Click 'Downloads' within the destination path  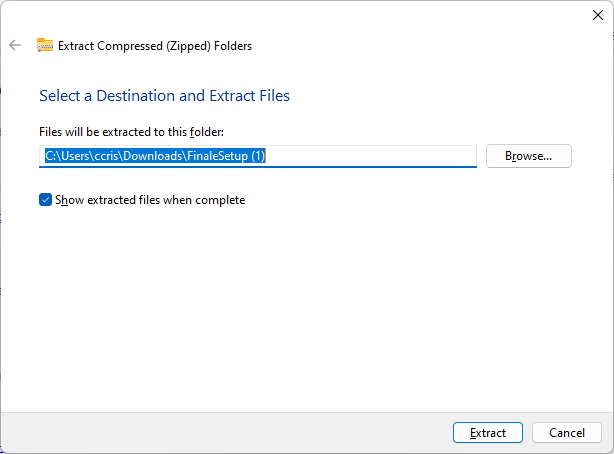tap(153, 156)
